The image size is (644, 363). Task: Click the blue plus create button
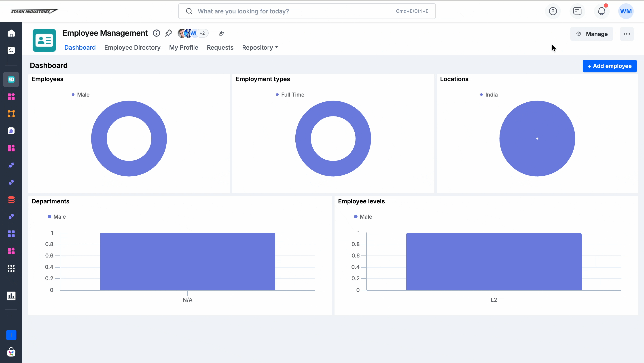[11, 335]
